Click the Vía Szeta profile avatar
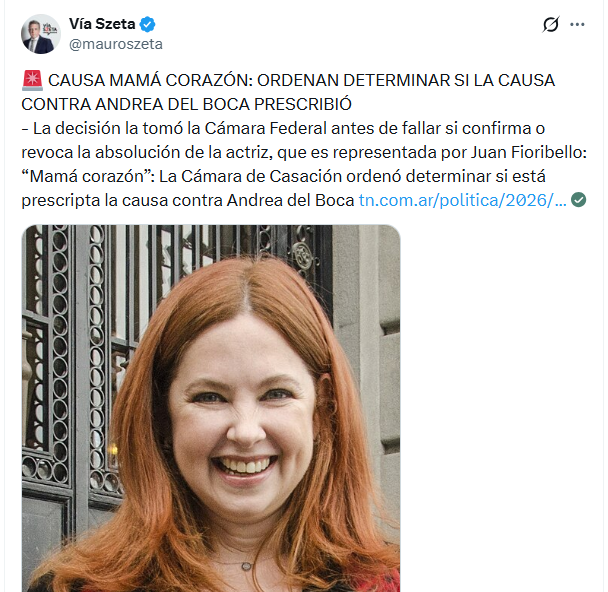 (x=41, y=34)
